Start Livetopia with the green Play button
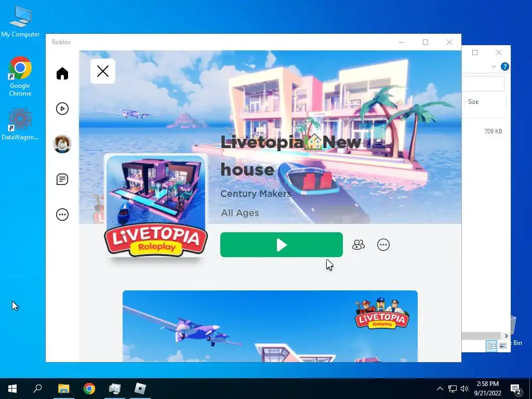This screenshot has width=532, height=399. tap(281, 245)
